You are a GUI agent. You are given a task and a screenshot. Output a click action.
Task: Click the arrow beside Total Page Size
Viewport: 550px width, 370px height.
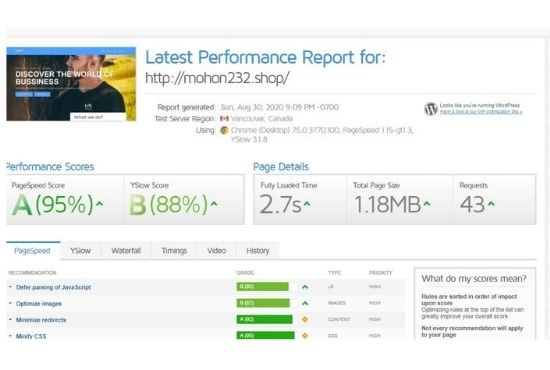(x=427, y=203)
